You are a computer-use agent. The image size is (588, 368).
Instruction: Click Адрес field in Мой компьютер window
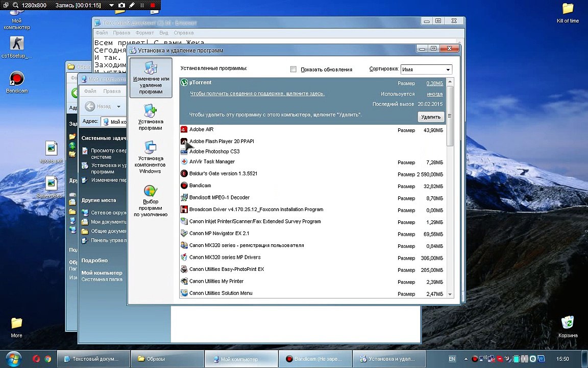pos(114,122)
